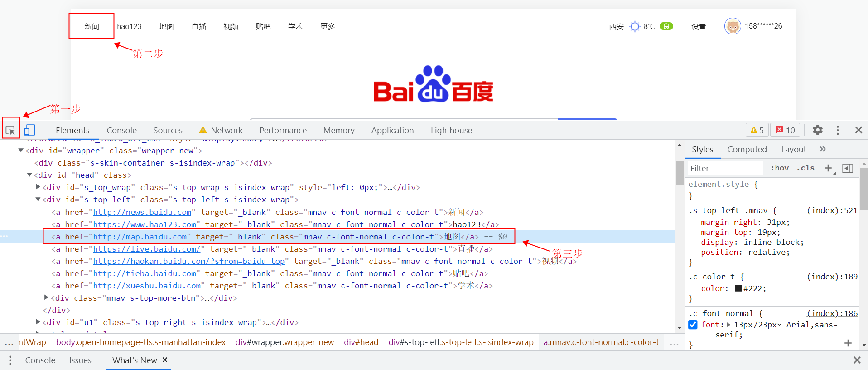Click the hao123 navigation link

[129, 26]
